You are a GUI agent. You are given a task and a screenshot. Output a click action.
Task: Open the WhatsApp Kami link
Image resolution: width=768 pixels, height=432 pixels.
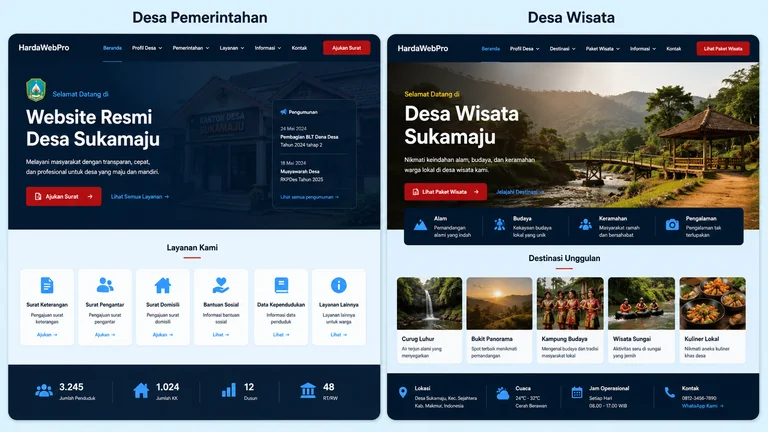[702, 406]
